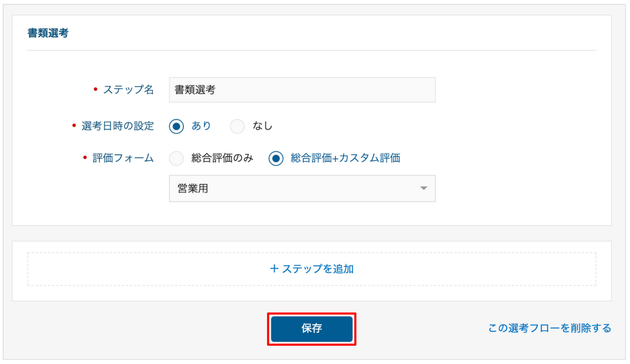Open the 営業用 evaluation form dropdown
The height and width of the screenshot is (364, 630).
tap(302, 189)
